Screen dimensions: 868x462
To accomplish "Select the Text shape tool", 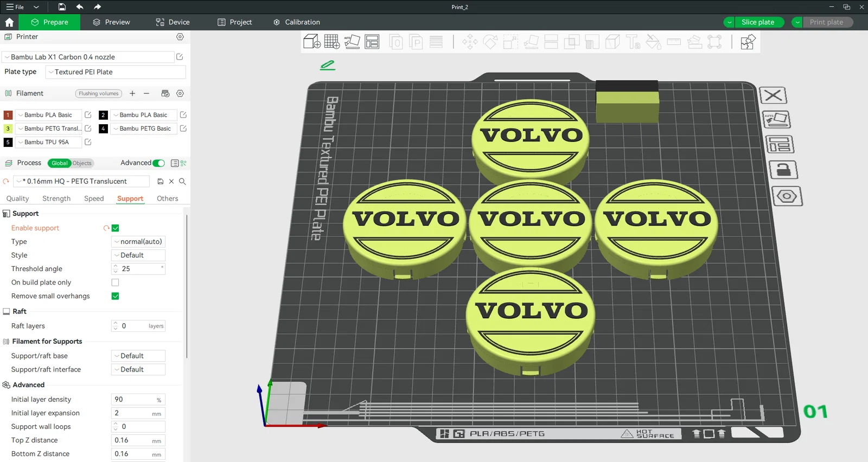I will 633,42.
